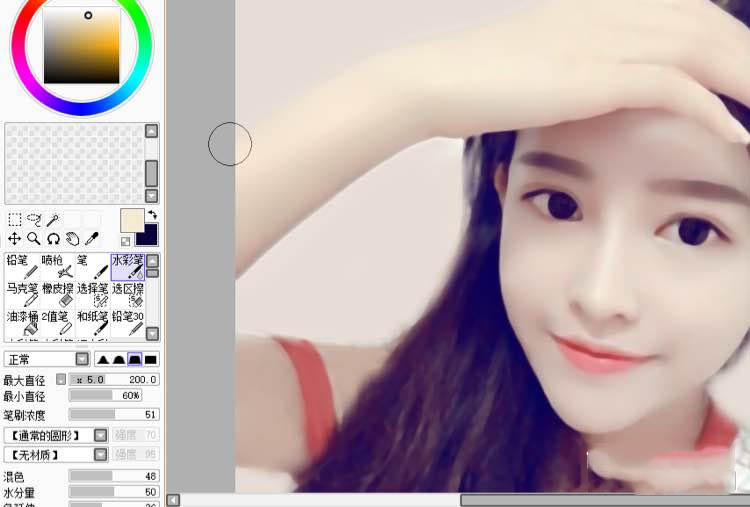Select the rectangular selection tool
This screenshot has width=750, height=507.
coord(15,220)
